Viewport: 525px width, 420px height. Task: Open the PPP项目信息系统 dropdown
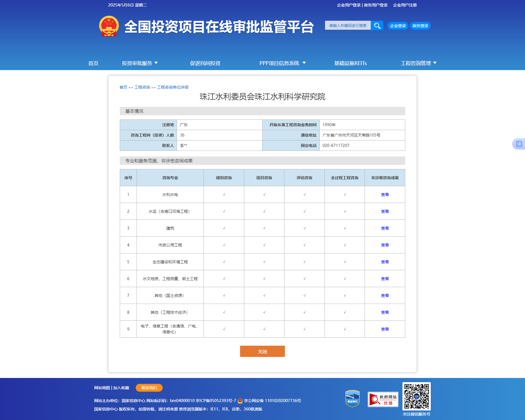click(282, 63)
